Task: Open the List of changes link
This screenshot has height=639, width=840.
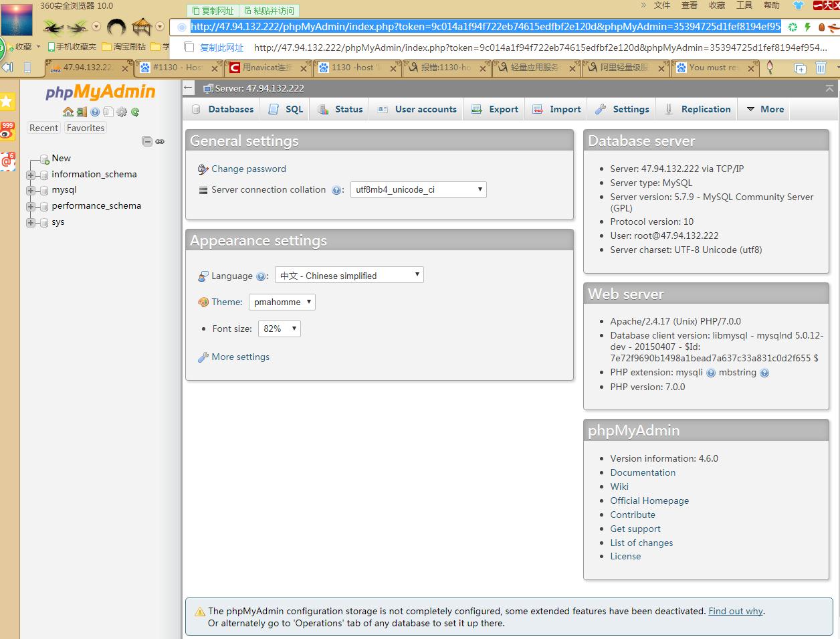Action: click(641, 543)
